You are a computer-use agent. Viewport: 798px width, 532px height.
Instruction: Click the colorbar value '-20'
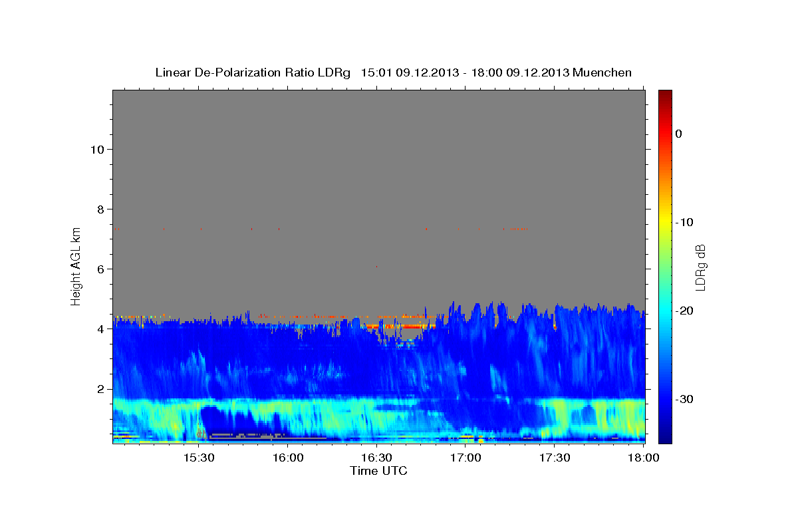pos(685,311)
